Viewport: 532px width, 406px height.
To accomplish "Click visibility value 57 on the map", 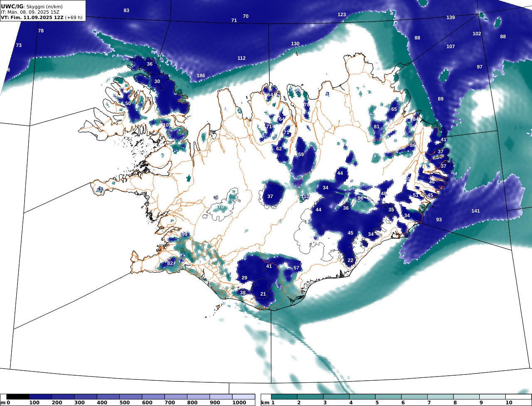I will 296,268.
